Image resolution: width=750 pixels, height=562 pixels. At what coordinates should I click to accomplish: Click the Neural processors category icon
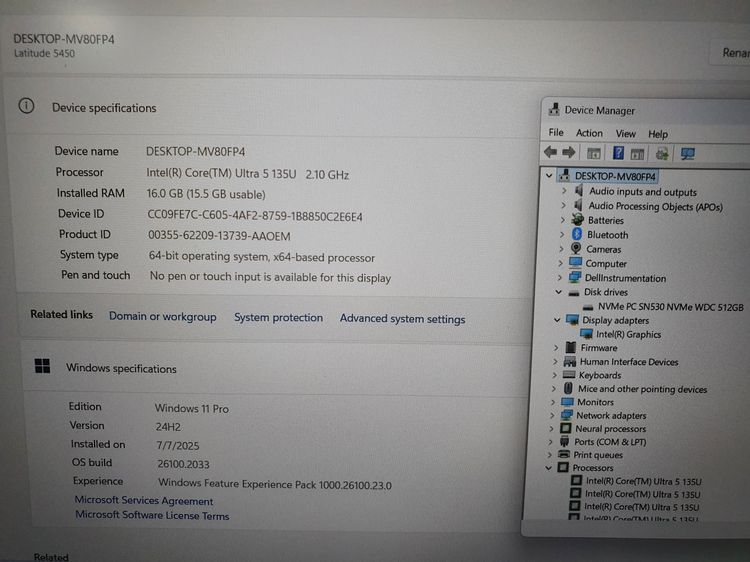[566, 428]
